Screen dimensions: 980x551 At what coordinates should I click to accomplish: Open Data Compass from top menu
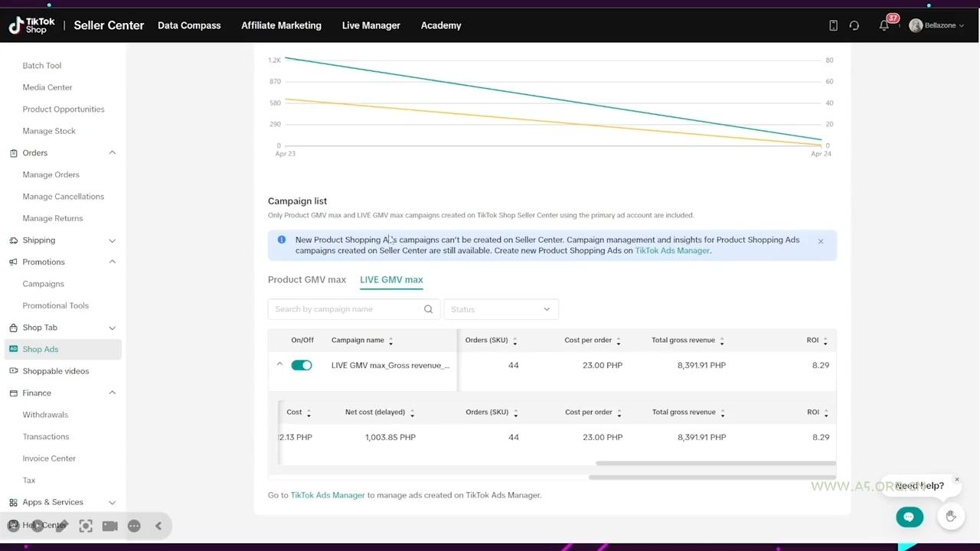click(189, 25)
